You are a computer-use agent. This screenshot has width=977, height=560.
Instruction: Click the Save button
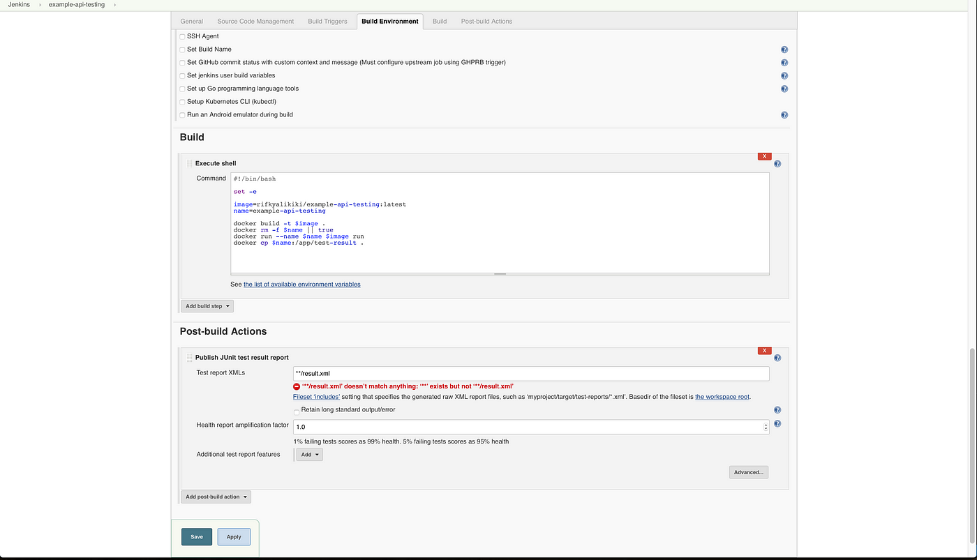coord(197,537)
